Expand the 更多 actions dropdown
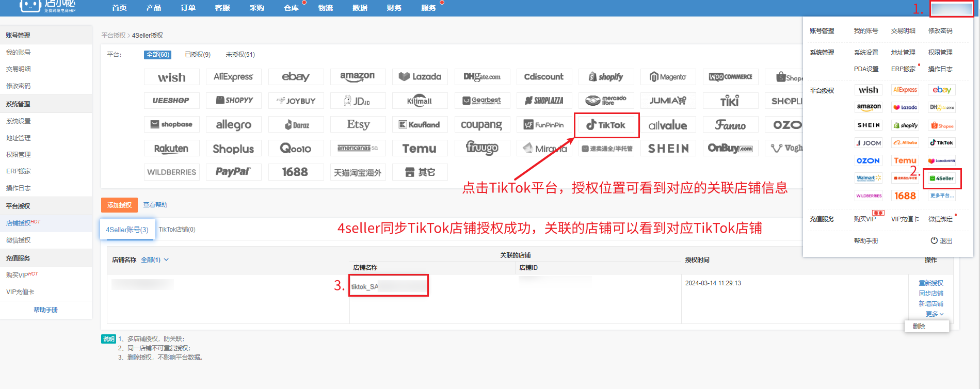 tap(934, 314)
